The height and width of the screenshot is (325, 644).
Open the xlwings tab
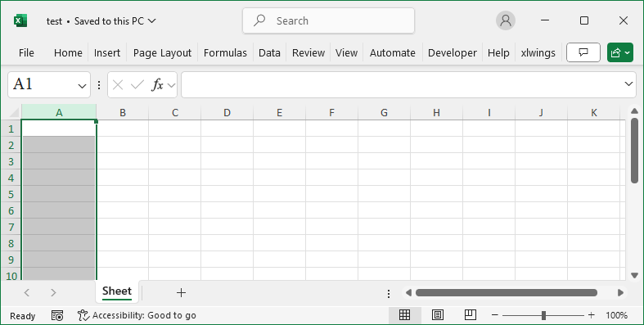[x=538, y=53]
